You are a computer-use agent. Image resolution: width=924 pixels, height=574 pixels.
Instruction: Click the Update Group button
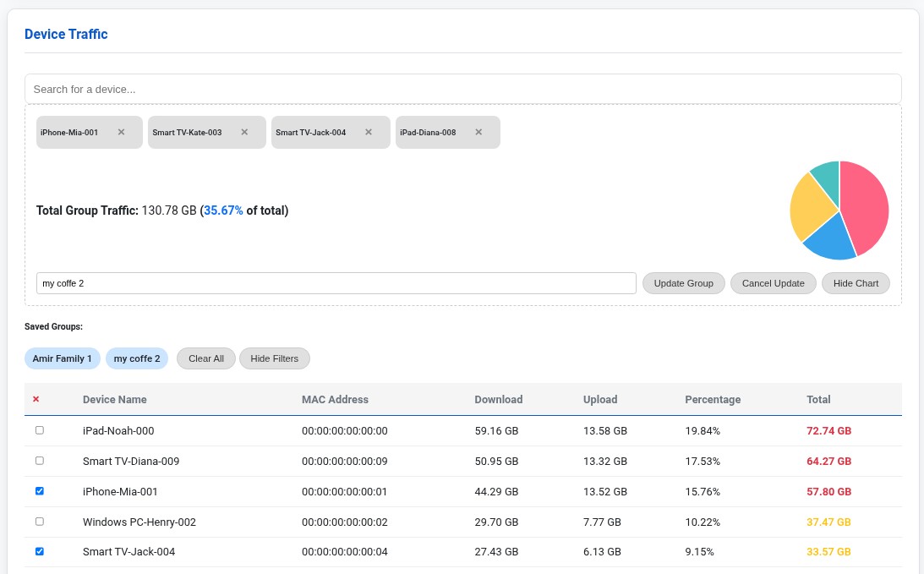683,283
